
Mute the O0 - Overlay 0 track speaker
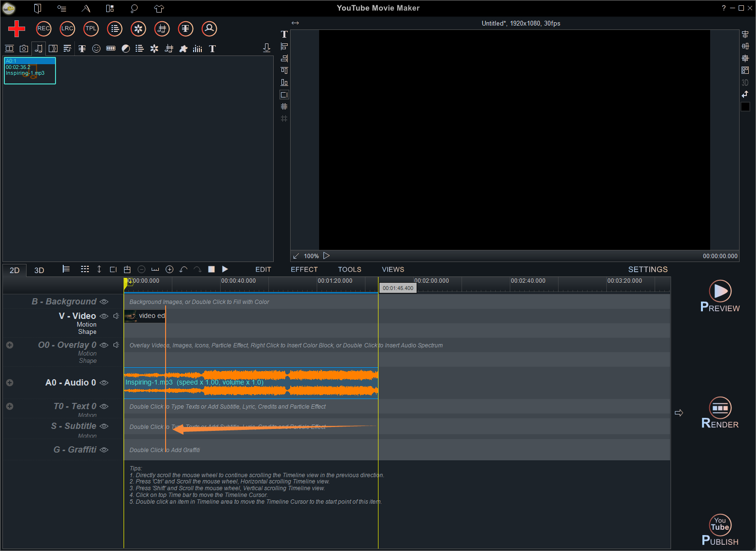pyautogui.click(x=116, y=345)
